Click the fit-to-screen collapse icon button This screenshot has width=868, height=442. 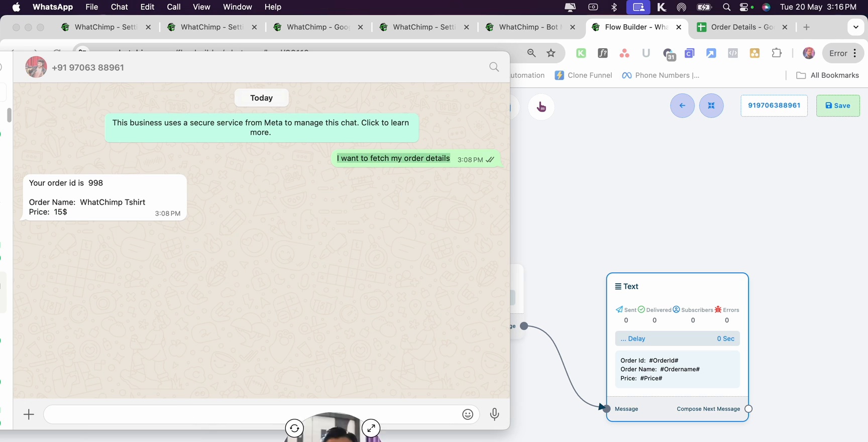(x=711, y=105)
